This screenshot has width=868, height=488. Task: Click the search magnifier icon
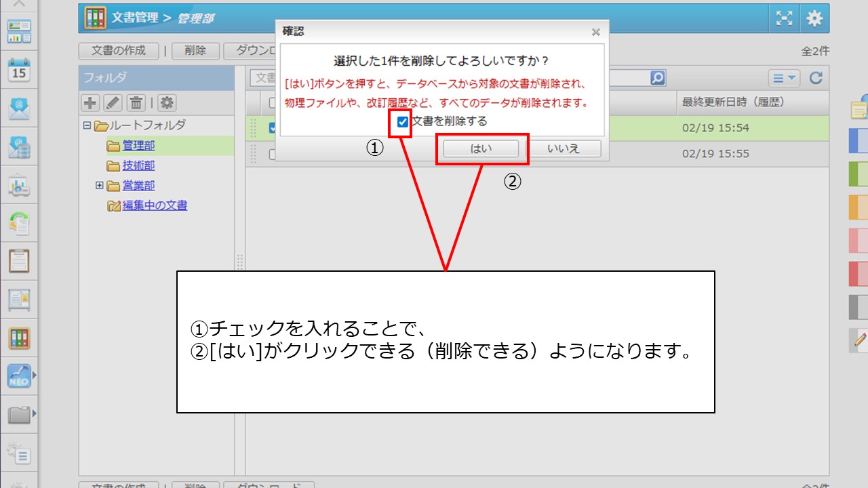[658, 78]
